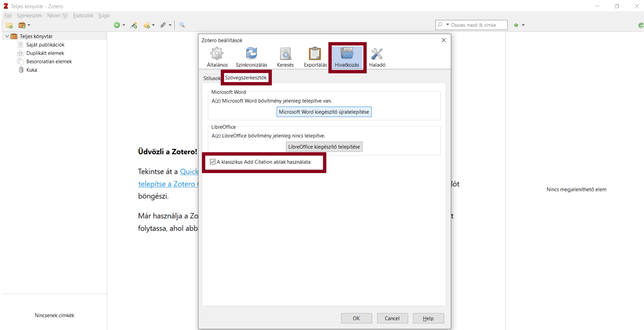Confirm settings with OK button
The image size is (644, 330).
point(356,318)
